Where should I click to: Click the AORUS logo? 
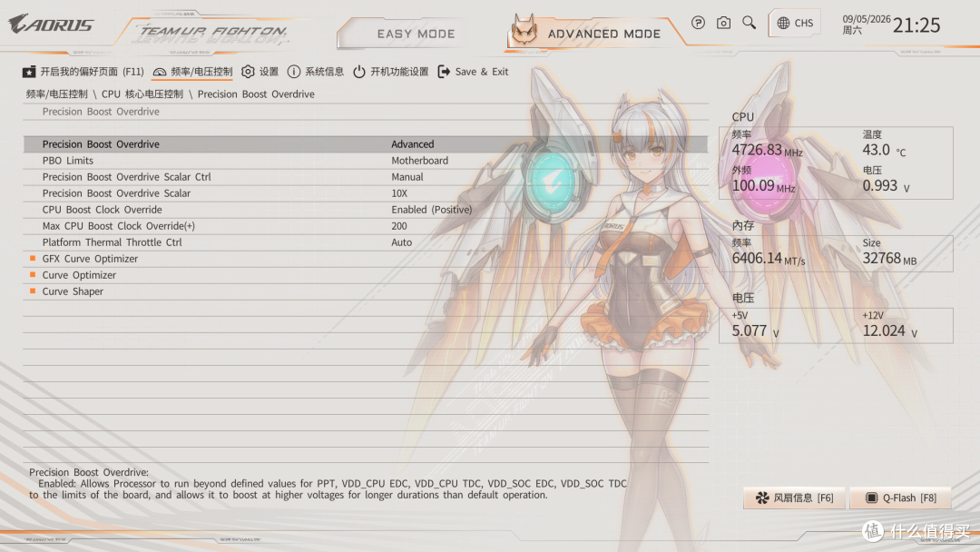(51, 24)
